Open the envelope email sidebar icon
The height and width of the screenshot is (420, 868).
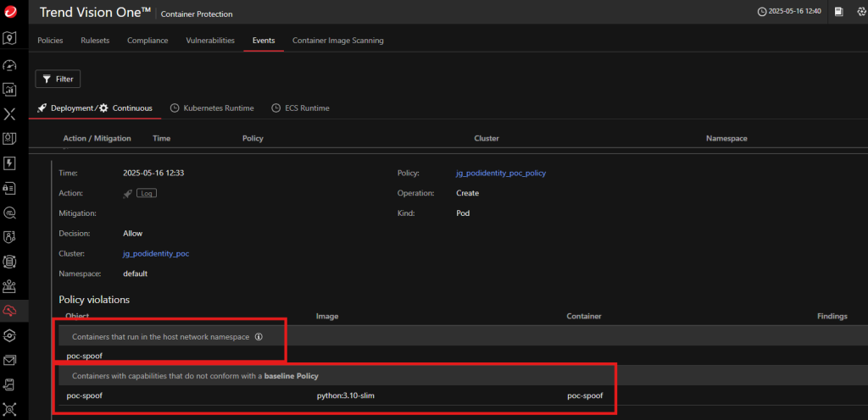click(9, 360)
